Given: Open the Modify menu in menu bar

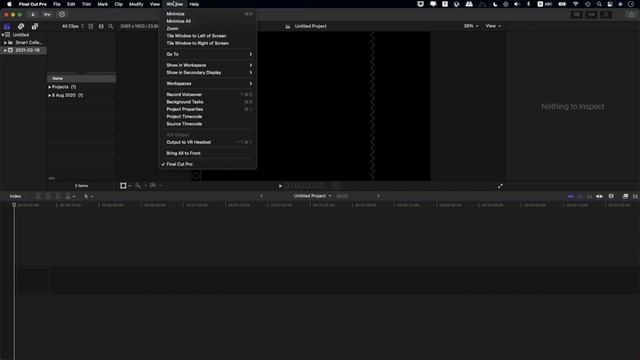Looking at the screenshot, I should [x=136, y=4].
